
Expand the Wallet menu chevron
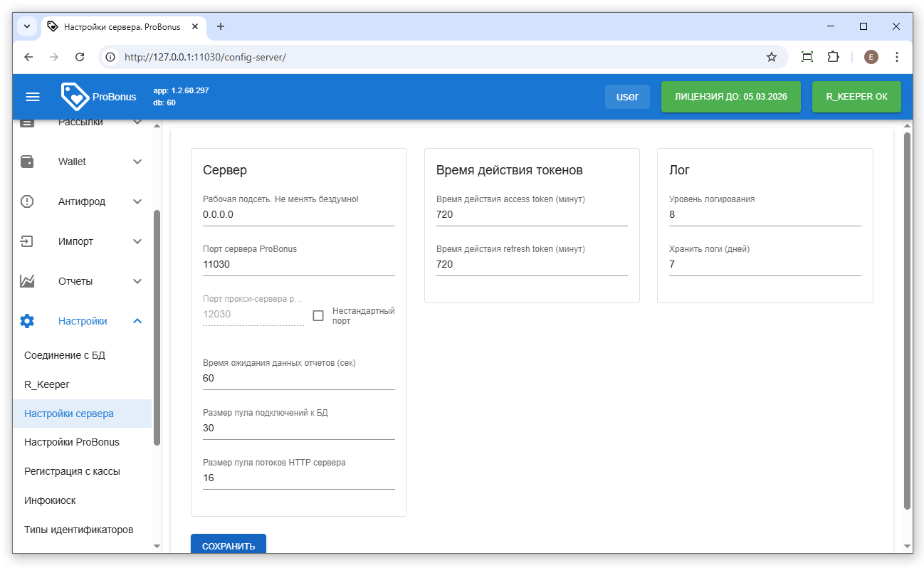click(x=137, y=162)
